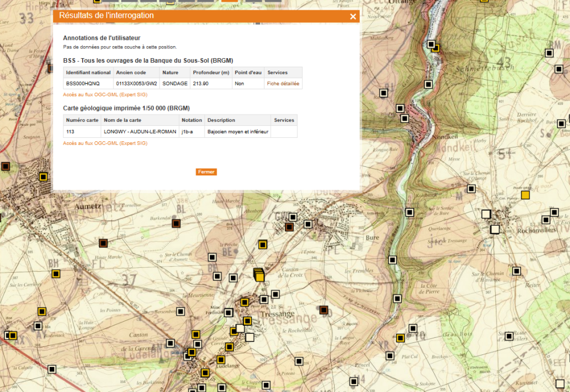Select yellow marker above Plat Cul label
570x392 pixels.
pyautogui.click(x=401, y=338)
